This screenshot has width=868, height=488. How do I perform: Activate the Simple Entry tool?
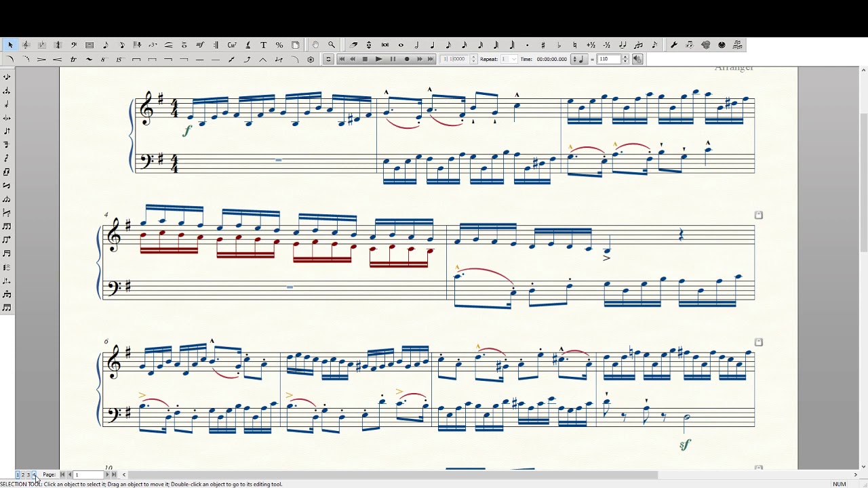105,45
